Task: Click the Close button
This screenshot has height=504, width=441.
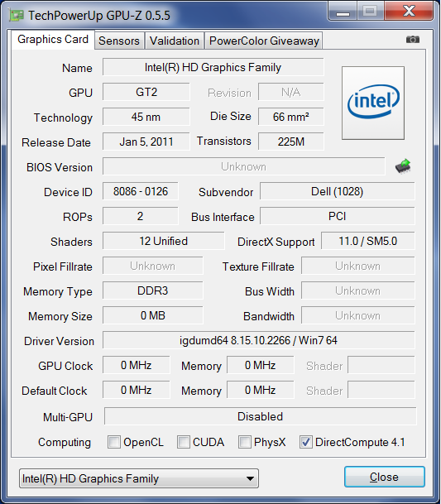Action: (x=385, y=477)
